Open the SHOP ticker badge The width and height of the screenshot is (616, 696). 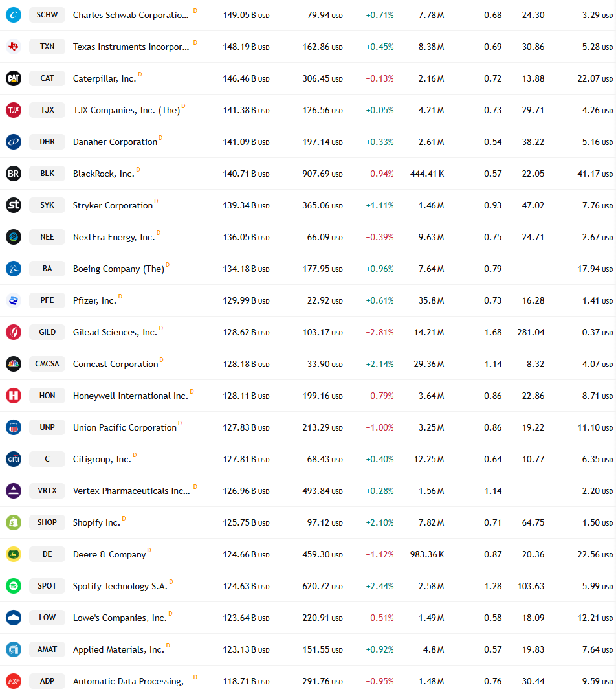[x=47, y=522]
